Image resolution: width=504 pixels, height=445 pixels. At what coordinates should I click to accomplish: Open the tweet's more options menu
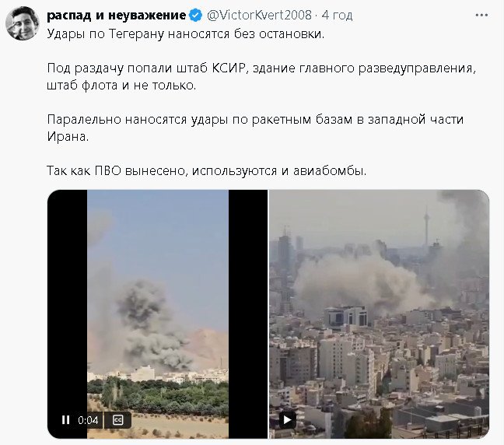[x=481, y=15]
